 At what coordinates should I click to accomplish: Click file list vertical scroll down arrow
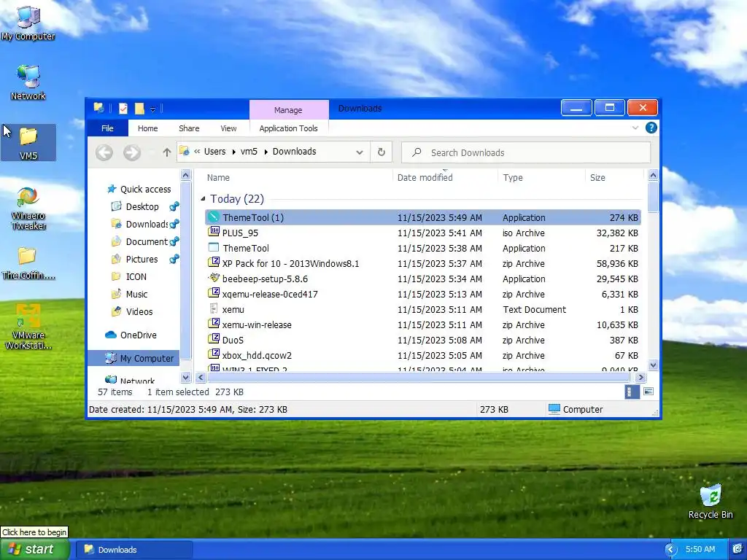coord(653,365)
